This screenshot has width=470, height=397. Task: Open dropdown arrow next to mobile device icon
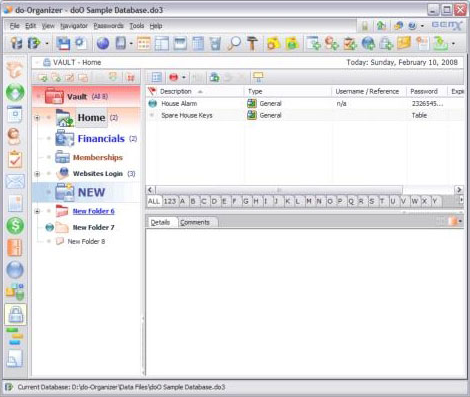point(131,44)
